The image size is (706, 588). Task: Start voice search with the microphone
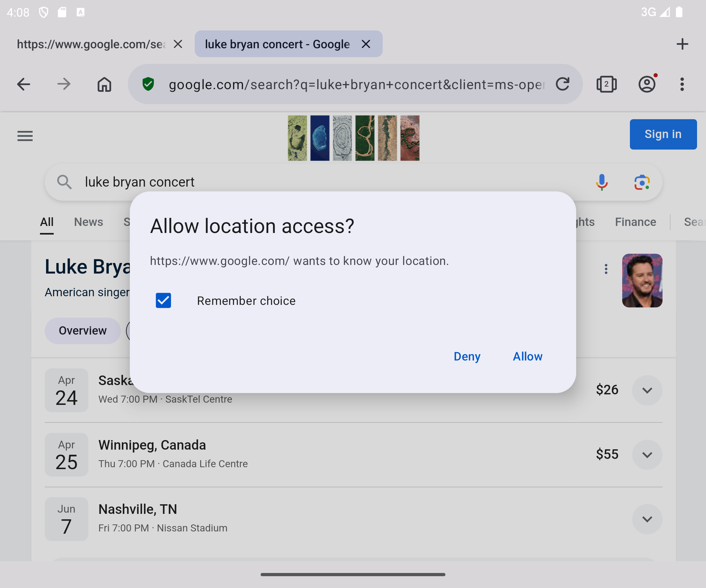602,182
